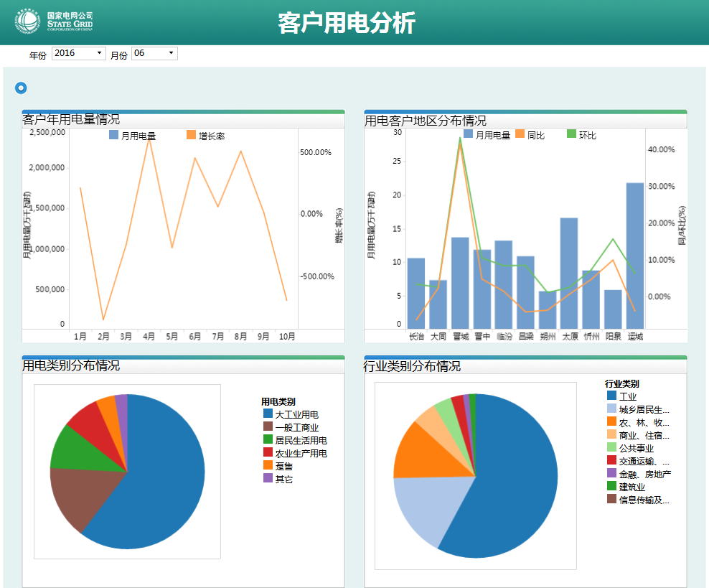Click 月用电量 legend swatch in yearly chart
709x588 pixels.
(113, 136)
